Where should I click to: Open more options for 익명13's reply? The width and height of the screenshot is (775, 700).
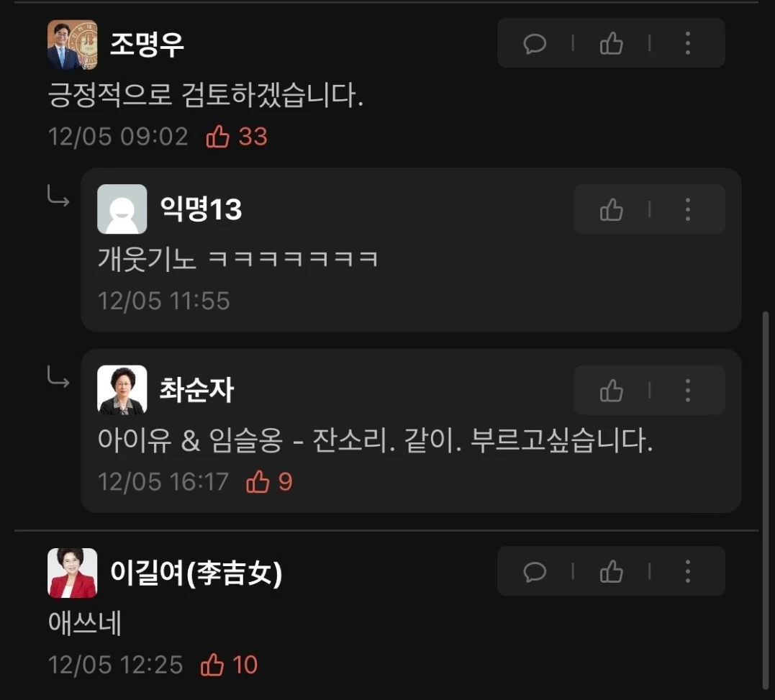tap(687, 209)
